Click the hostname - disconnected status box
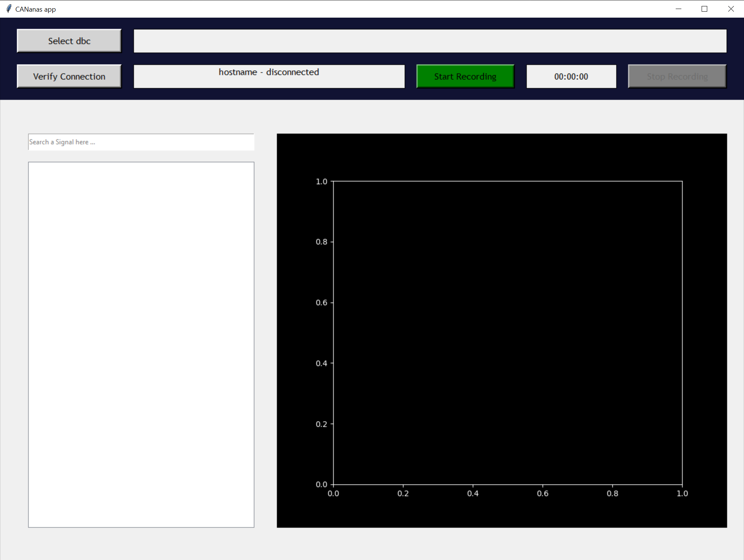Viewport: 744px width, 560px height. [269, 77]
